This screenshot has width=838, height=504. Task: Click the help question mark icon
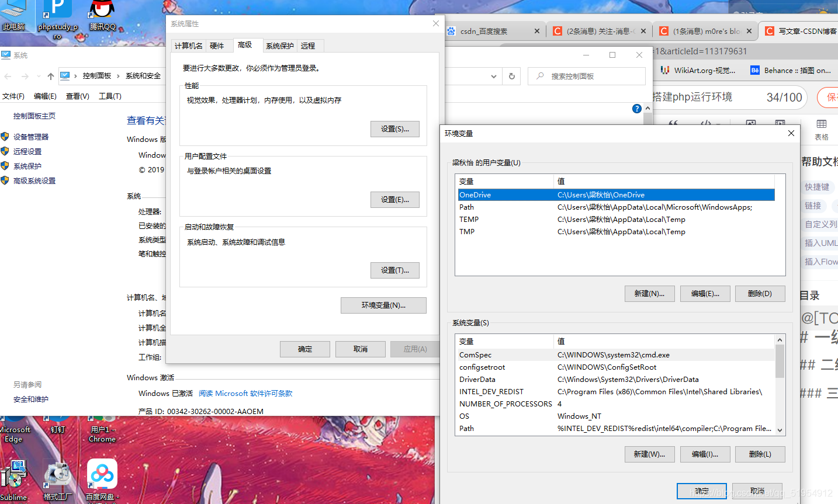pyautogui.click(x=637, y=109)
